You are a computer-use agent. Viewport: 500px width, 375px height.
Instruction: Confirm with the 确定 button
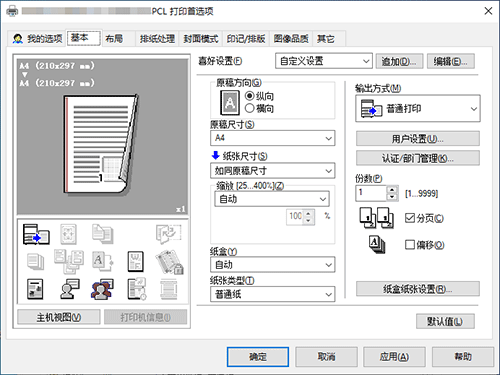(x=258, y=357)
